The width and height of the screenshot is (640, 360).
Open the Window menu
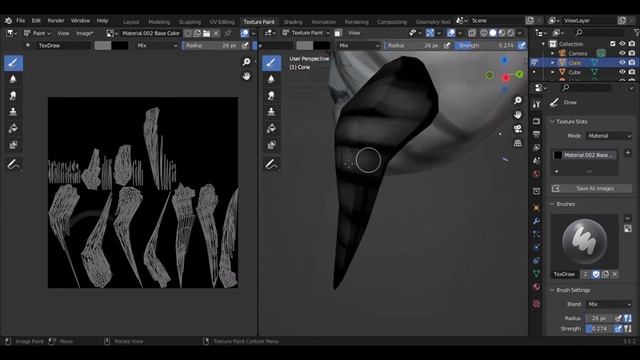[80, 20]
